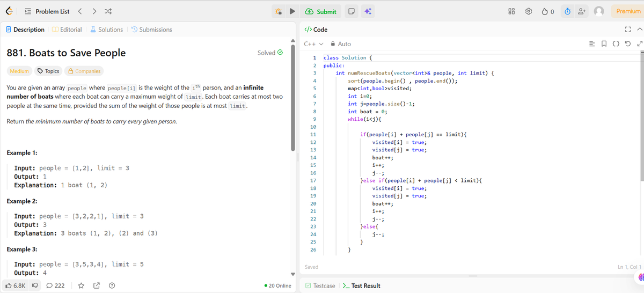The image size is (644, 293).
Task: Open the 222 comments
Action: (x=55, y=285)
